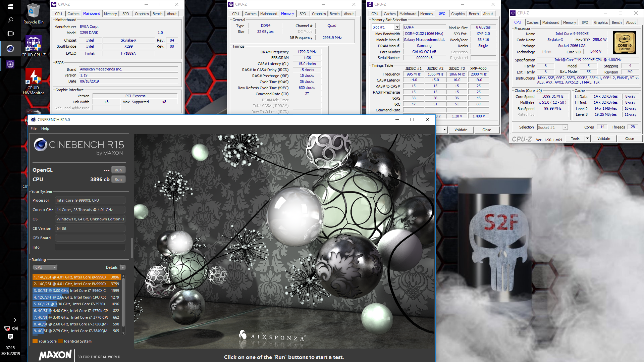Switch to Caches tab in Mainboard CPU-Z window

click(x=73, y=14)
